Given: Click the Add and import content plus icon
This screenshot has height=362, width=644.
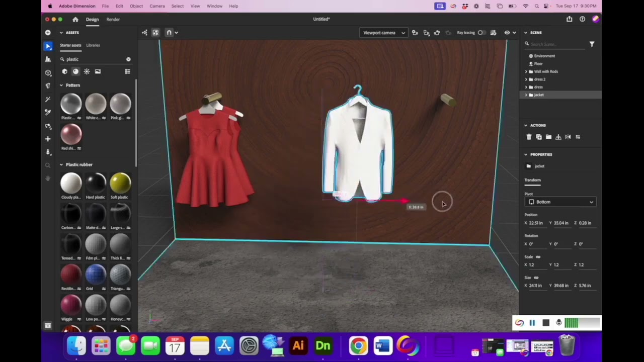Looking at the screenshot, I should 48,33.
